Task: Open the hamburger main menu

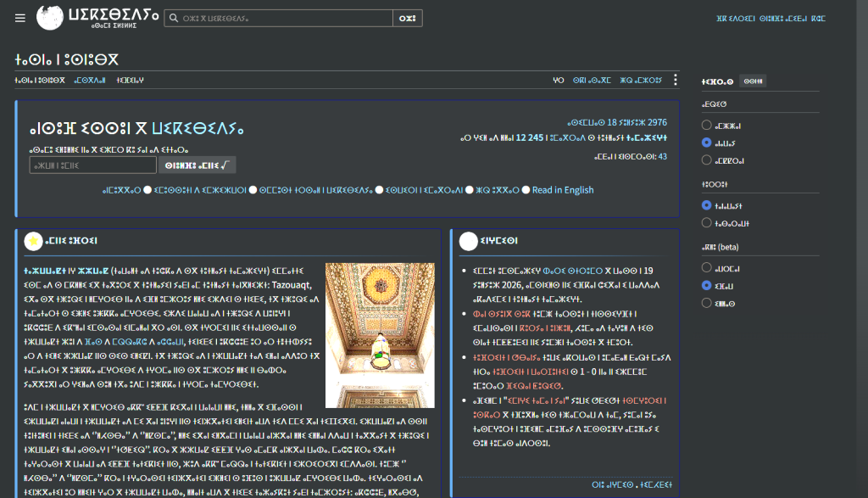Action: [20, 19]
